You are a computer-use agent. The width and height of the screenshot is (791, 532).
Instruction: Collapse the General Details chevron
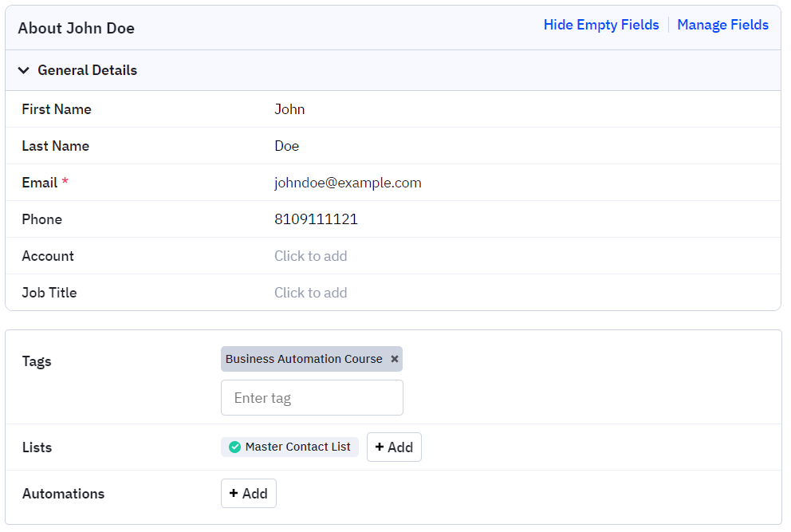[x=24, y=70]
